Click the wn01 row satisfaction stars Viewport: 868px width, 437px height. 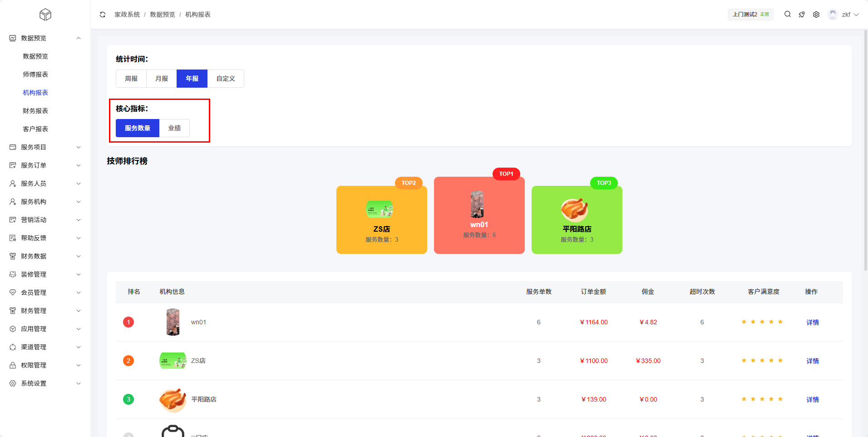(x=762, y=322)
